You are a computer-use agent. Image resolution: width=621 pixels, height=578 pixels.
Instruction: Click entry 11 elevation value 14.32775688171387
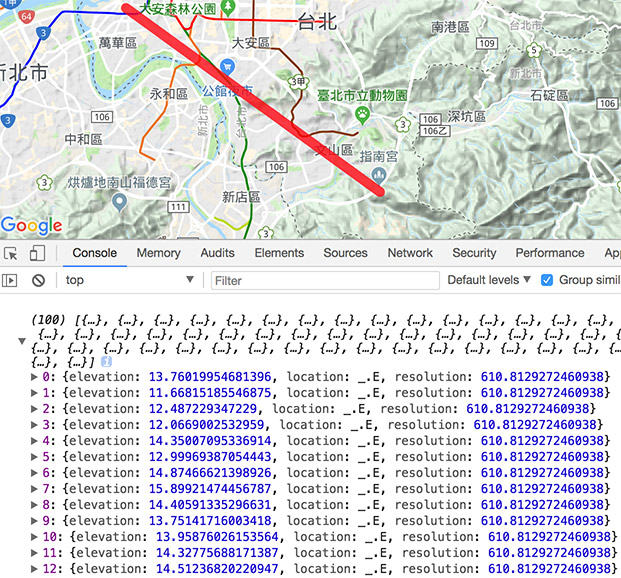tap(217, 553)
